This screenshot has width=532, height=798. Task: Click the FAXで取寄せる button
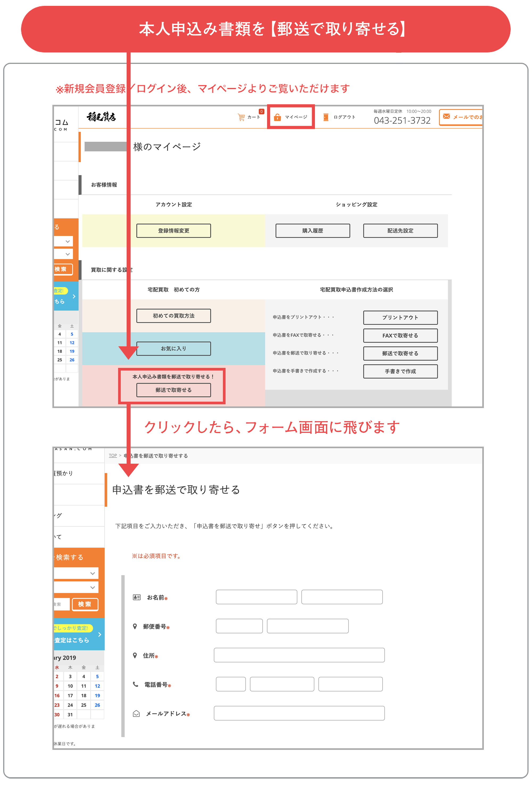coord(400,335)
